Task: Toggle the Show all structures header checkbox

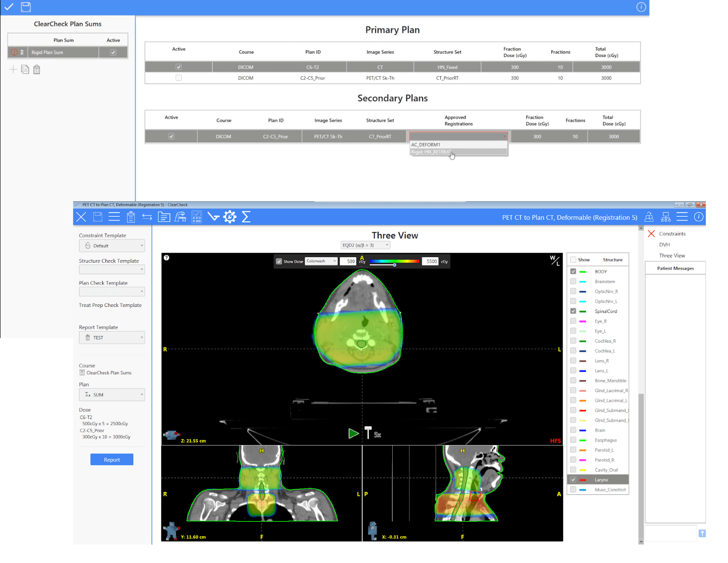Action: pyautogui.click(x=573, y=260)
